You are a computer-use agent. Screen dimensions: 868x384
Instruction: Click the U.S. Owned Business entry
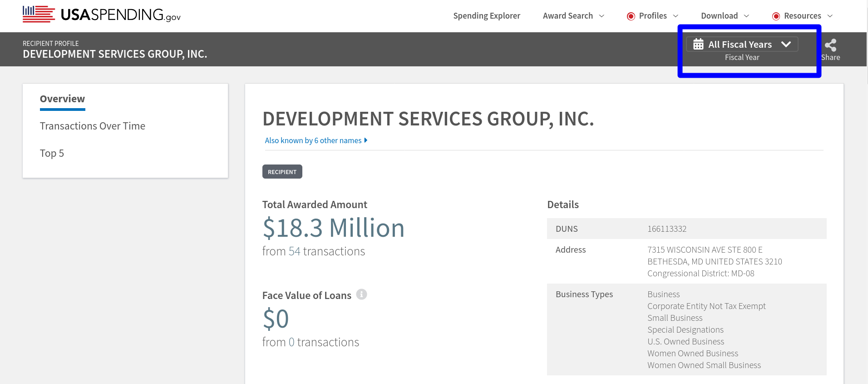[686, 341]
